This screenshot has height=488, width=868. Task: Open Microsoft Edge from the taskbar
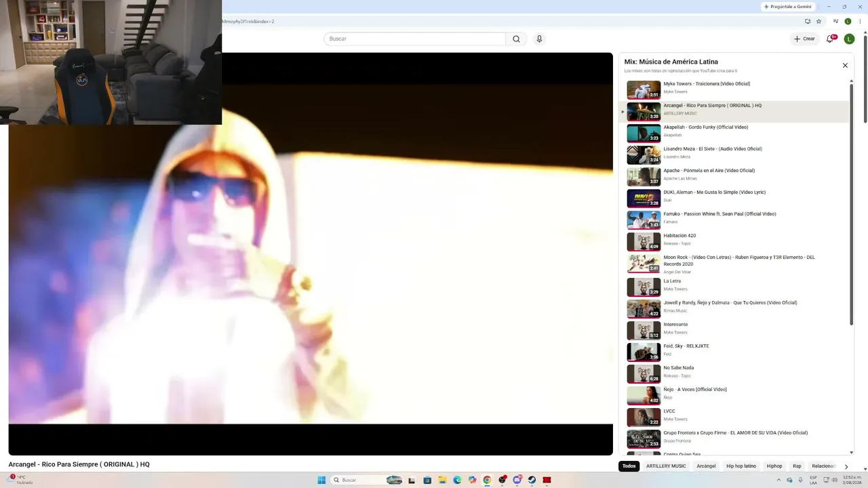(457, 480)
